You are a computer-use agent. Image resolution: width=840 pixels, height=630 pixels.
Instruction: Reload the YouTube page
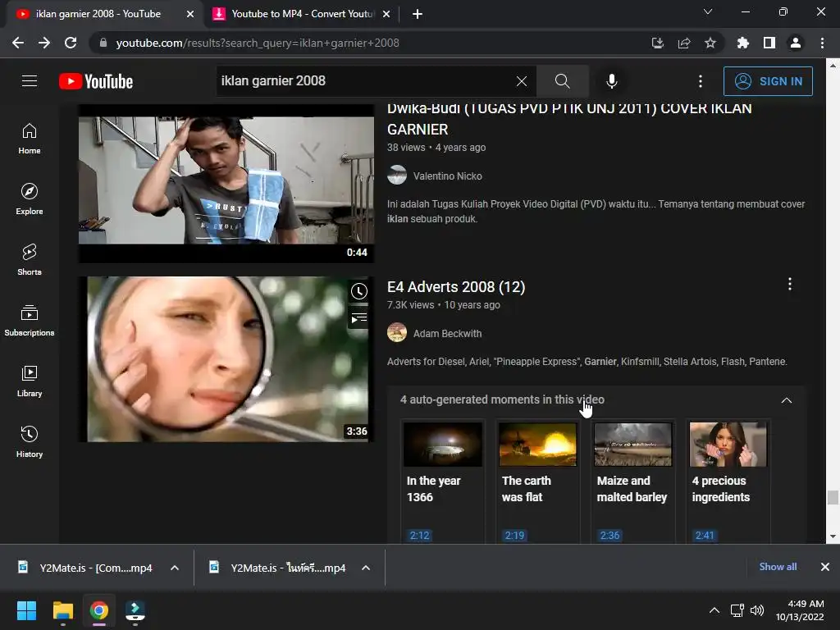coord(71,43)
